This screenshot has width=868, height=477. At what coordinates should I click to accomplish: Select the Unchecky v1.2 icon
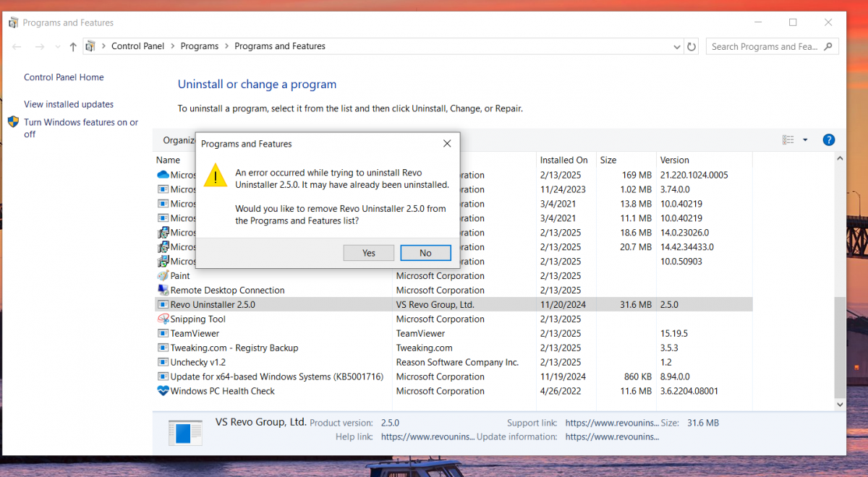pyautogui.click(x=163, y=362)
